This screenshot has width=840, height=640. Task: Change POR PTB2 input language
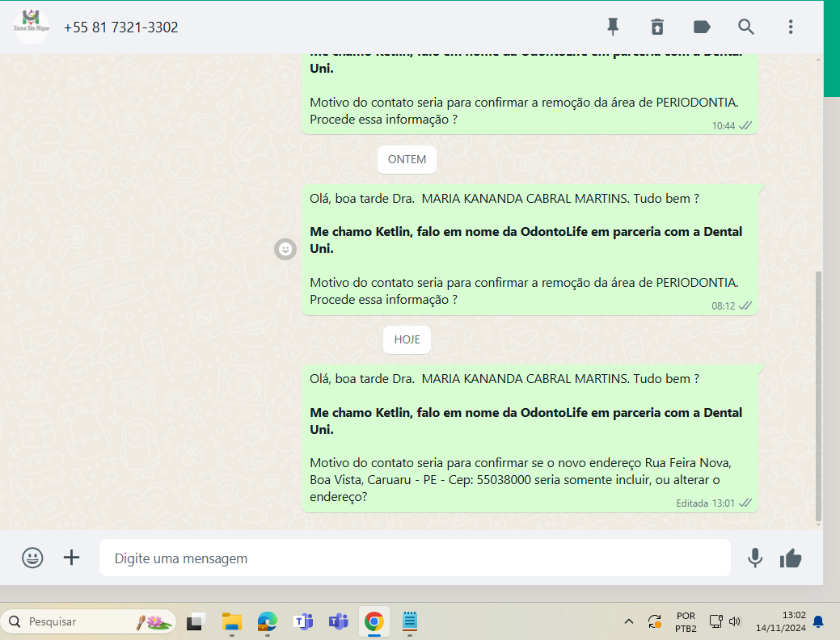[x=686, y=621]
